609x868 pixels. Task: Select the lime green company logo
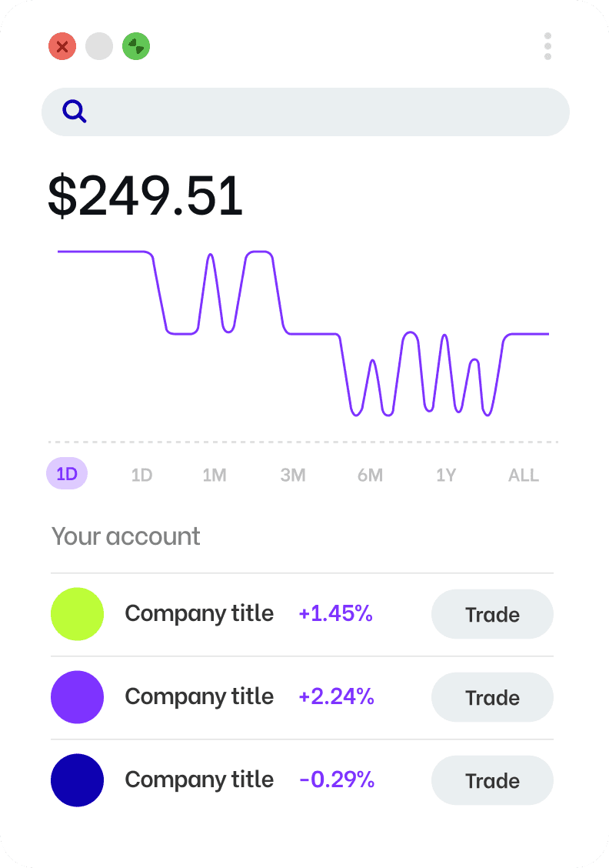pos(78,614)
